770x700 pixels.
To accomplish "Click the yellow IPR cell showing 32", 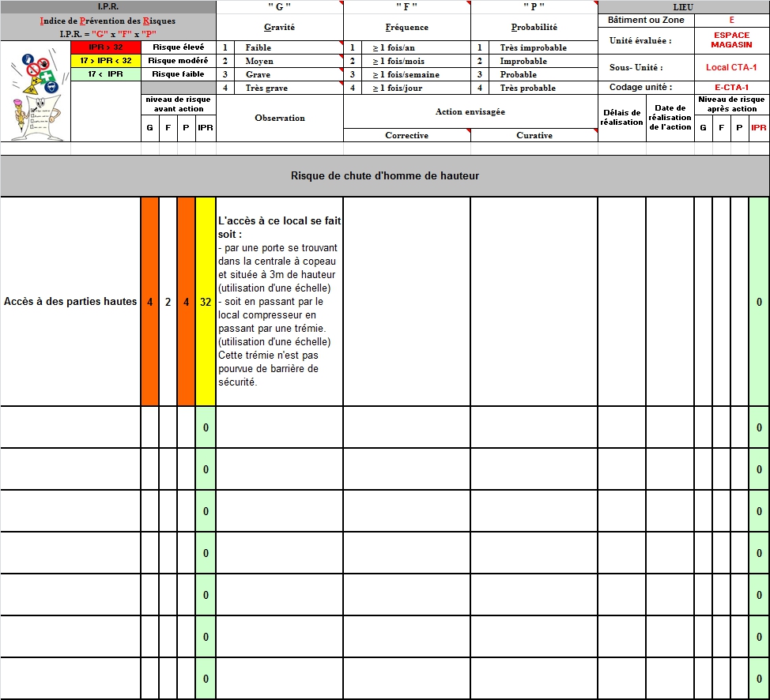I will point(206,302).
